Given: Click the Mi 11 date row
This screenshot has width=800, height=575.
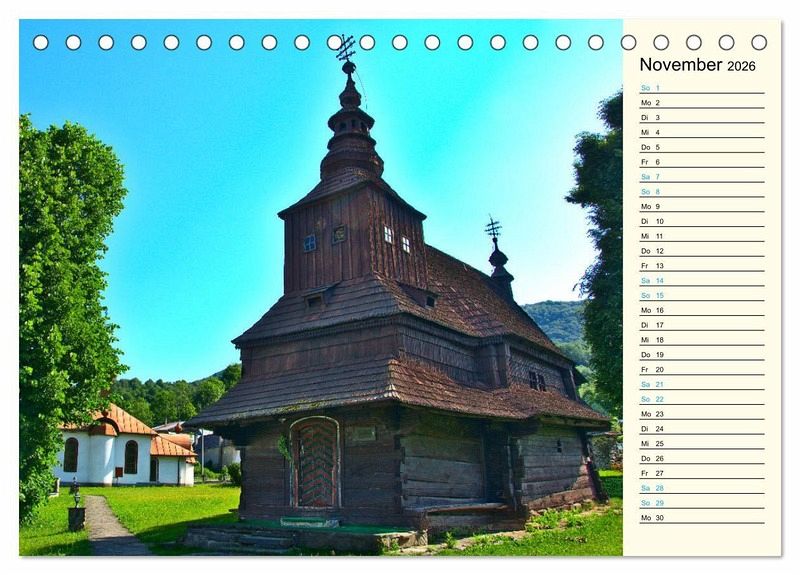Looking at the screenshot, I should tap(700, 236).
